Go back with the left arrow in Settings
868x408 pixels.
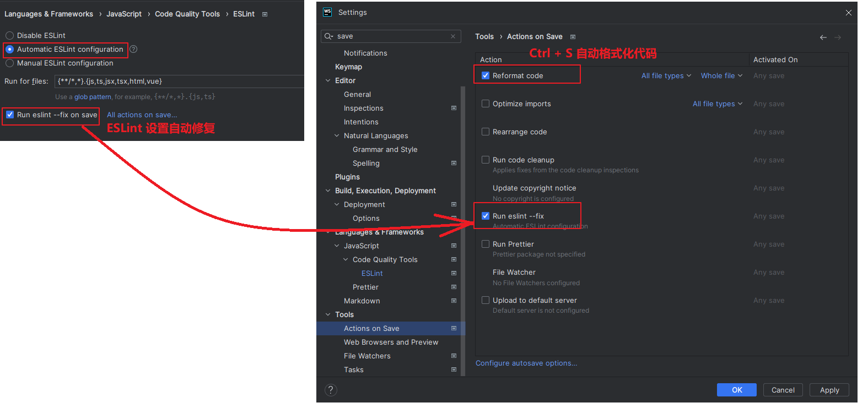tap(823, 37)
